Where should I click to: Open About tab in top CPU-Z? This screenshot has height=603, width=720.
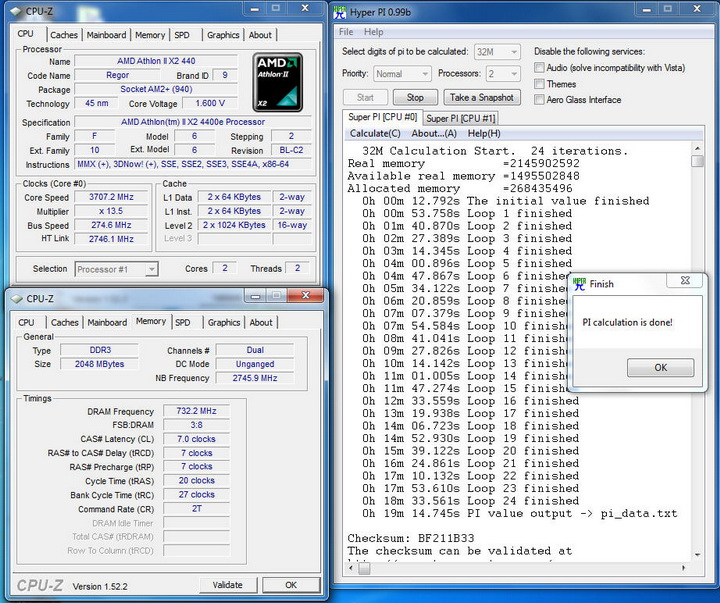pyautogui.click(x=260, y=35)
